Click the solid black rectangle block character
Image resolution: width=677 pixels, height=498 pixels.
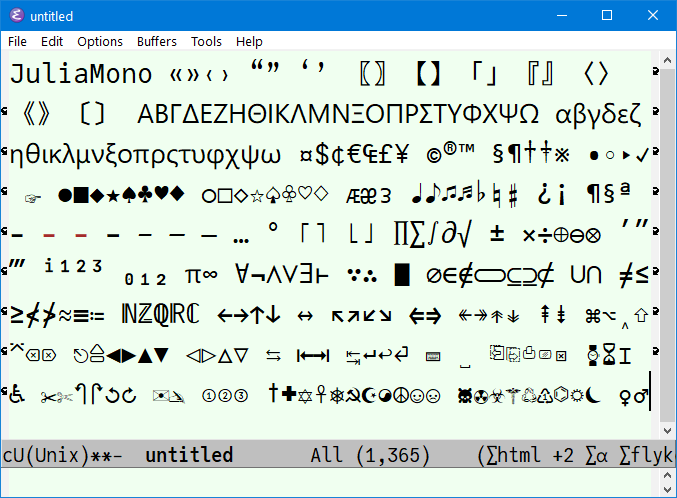(402, 275)
